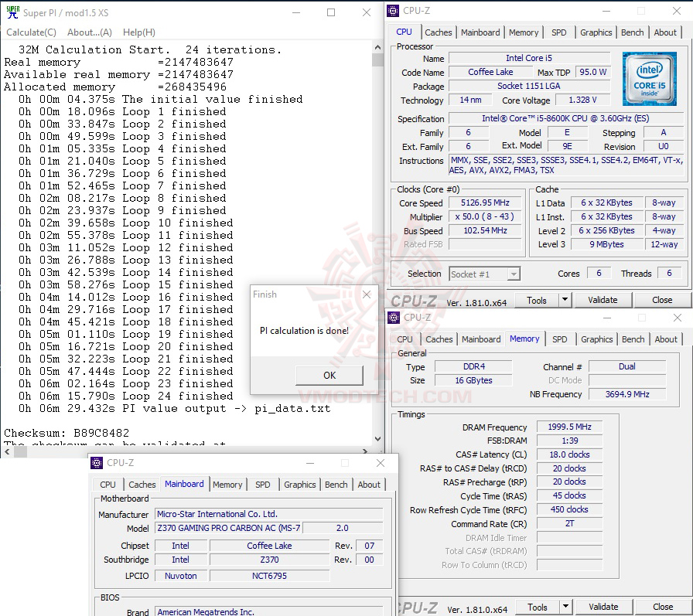
Task: Click the CPU-Z icon in the Memory window
Action: click(x=394, y=318)
